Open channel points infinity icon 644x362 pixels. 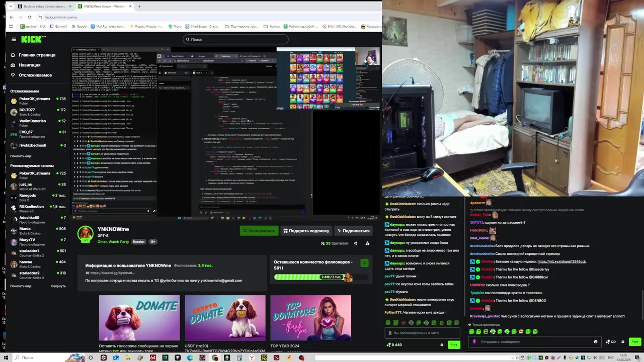[611, 342]
